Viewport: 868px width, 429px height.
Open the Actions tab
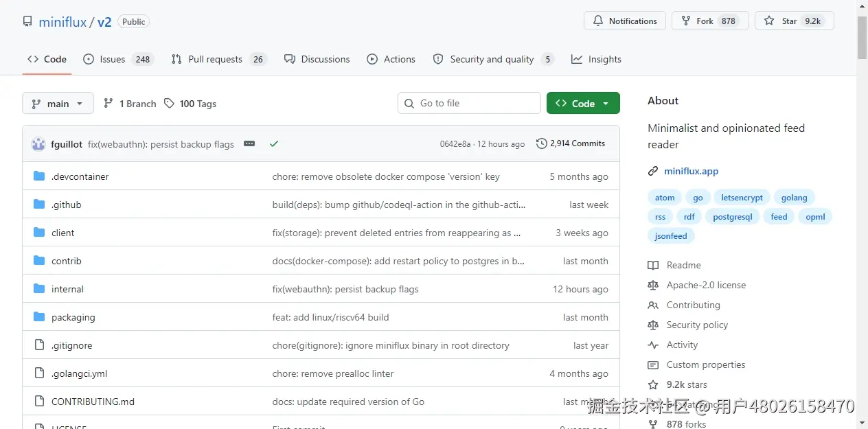tap(391, 59)
